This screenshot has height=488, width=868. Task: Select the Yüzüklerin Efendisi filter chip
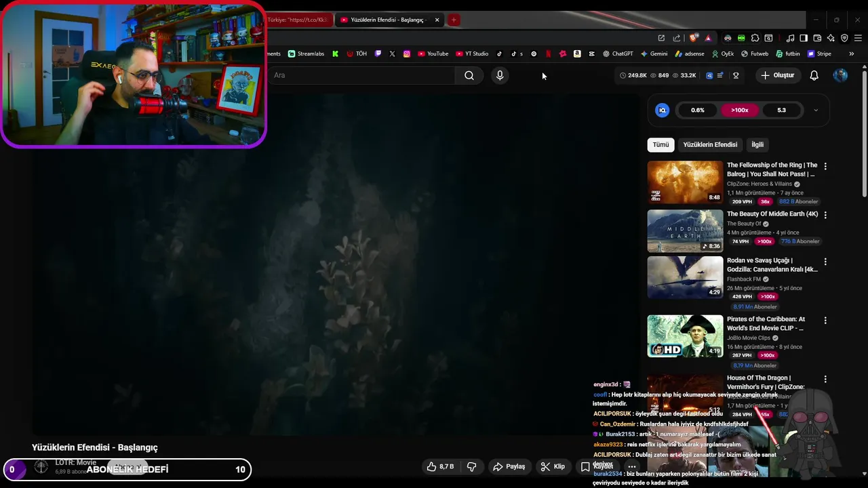click(710, 144)
